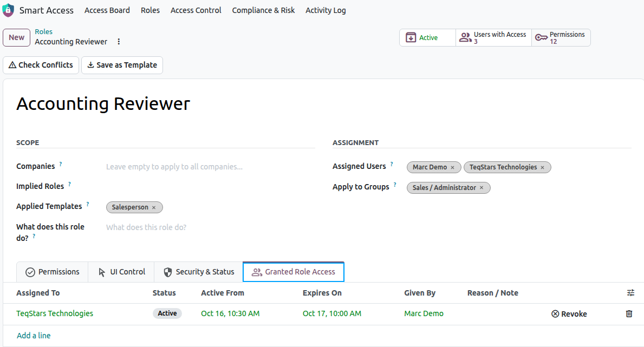Open TeqStars Technologies in Assigned To column
This screenshot has height=347, width=644.
click(55, 313)
